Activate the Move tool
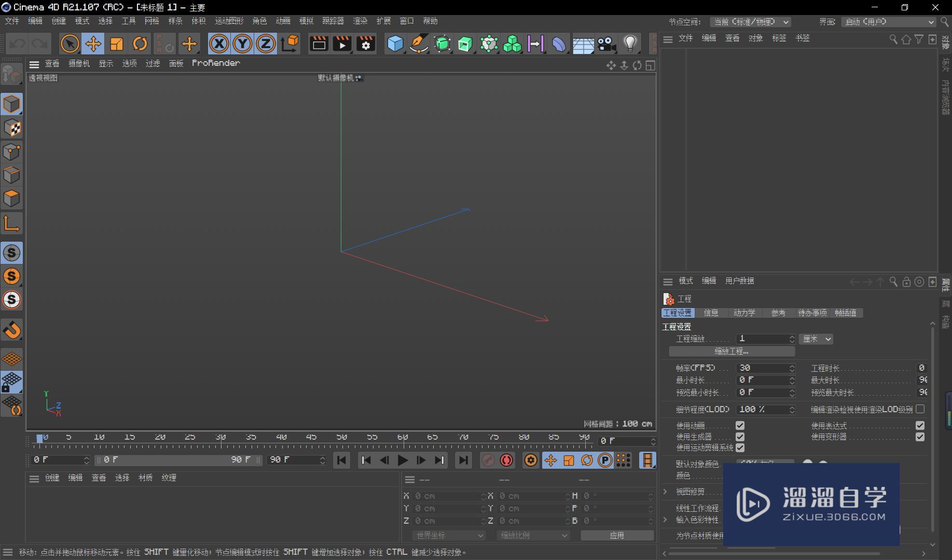 point(93,44)
